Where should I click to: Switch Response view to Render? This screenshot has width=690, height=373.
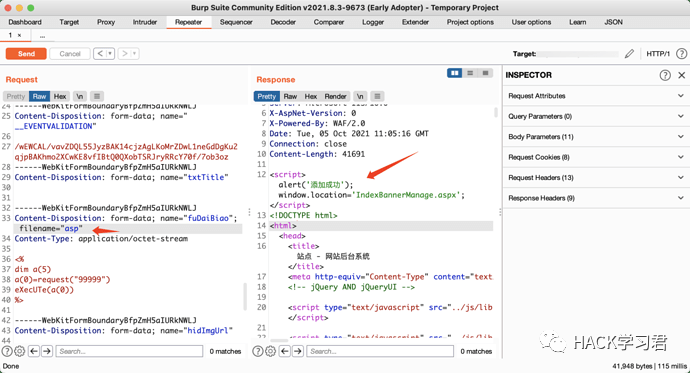tap(335, 96)
